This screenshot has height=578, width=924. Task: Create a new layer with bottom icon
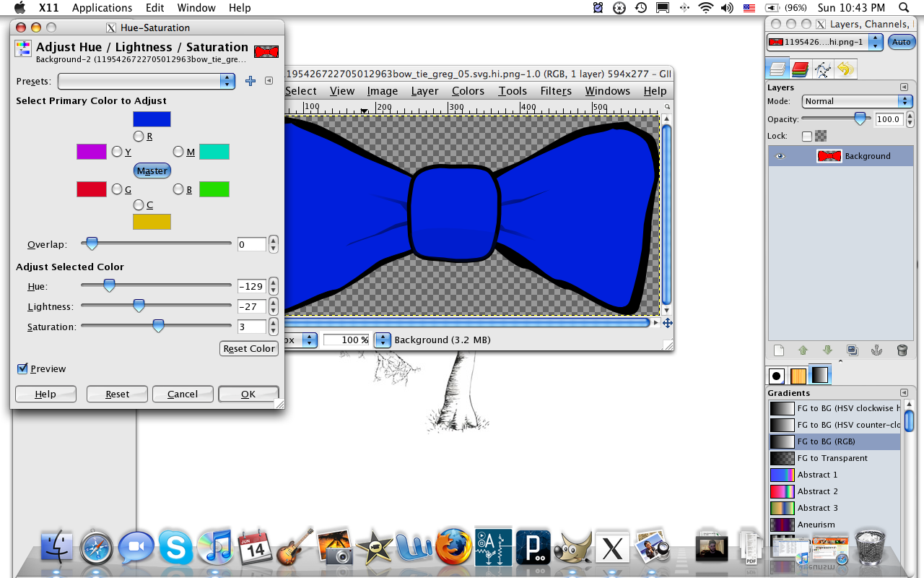coord(778,350)
